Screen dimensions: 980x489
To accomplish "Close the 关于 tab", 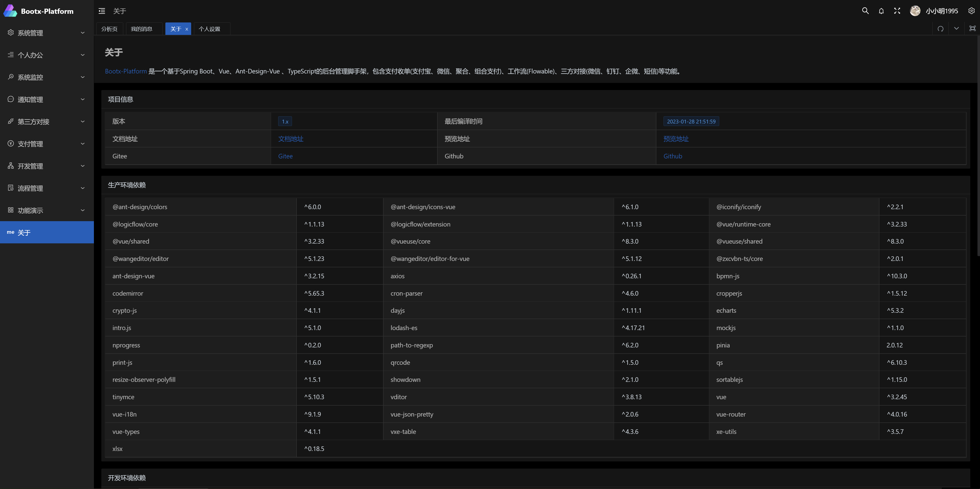I will tap(187, 29).
